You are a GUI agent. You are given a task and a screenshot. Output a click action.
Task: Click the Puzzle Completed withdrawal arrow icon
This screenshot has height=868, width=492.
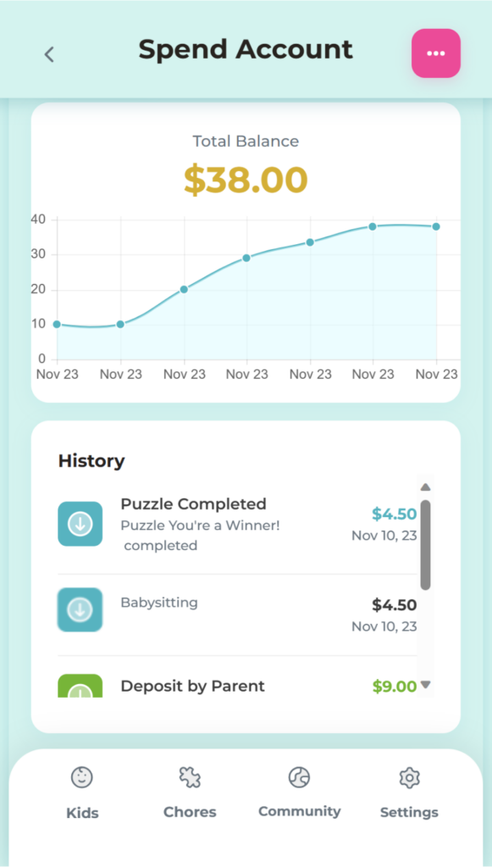(80, 524)
